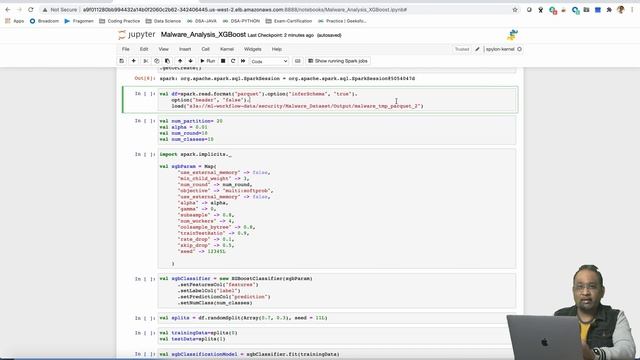Open the Practice GeeksforGeeks bookmark
The height and width of the screenshot is (360, 640).
[x=342, y=21]
